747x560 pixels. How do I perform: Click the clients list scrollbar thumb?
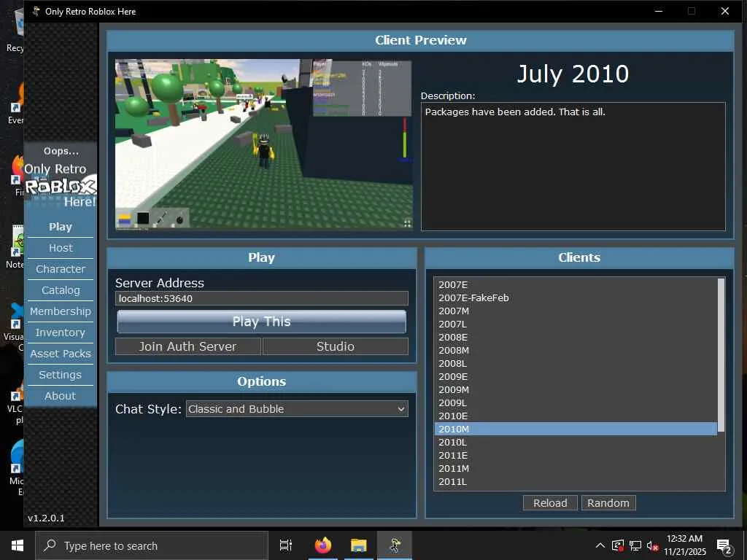coord(721,355)
